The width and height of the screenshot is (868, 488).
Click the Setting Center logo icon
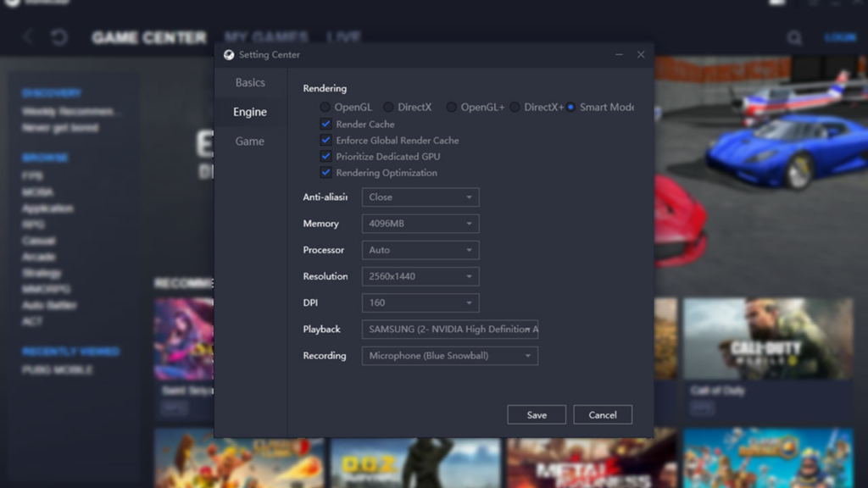pyautogui.click(x=229, y=55)
